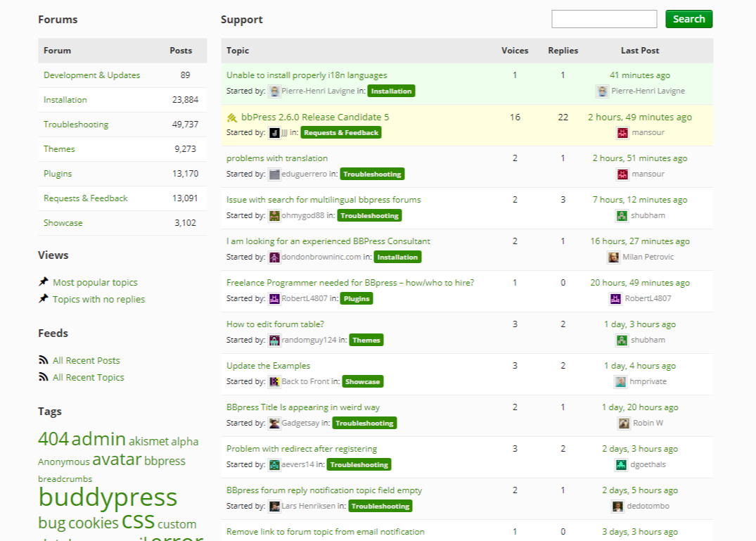Open topic I am looking for an experienced BBPress Consultant

pos(328,241)
